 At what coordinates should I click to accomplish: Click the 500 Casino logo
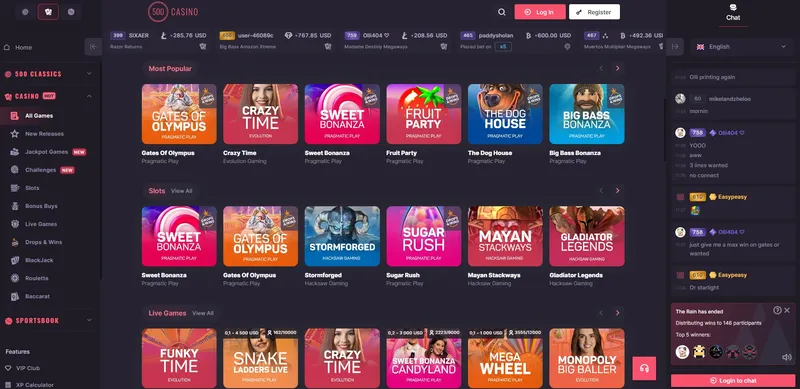(173, 12)
